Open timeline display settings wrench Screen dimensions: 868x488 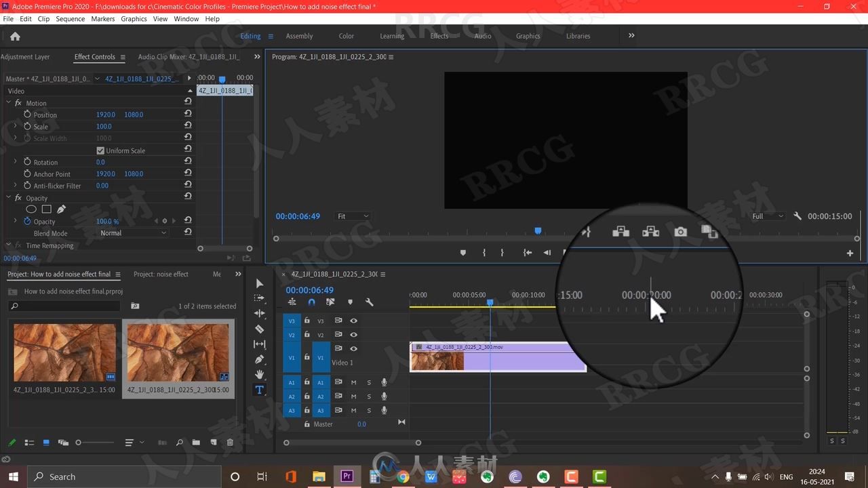click(370, 302)
